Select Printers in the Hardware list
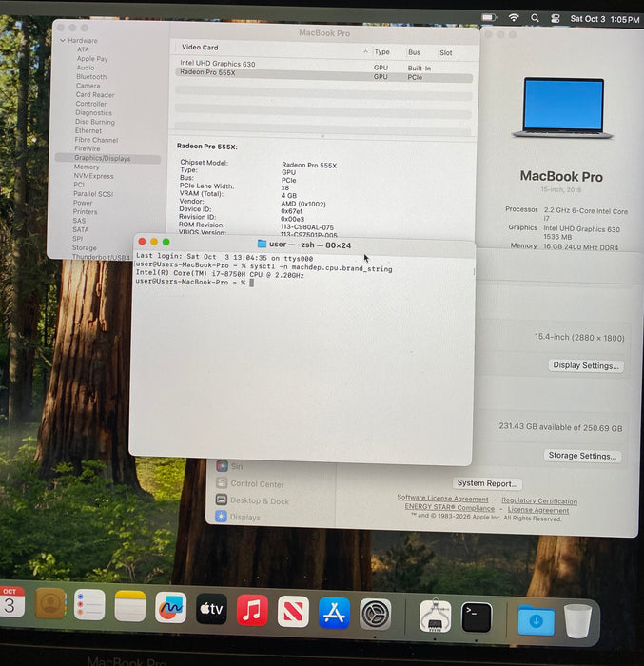Image resolution: width=644 pixels, height=666 pixels. tap(85, 211)
